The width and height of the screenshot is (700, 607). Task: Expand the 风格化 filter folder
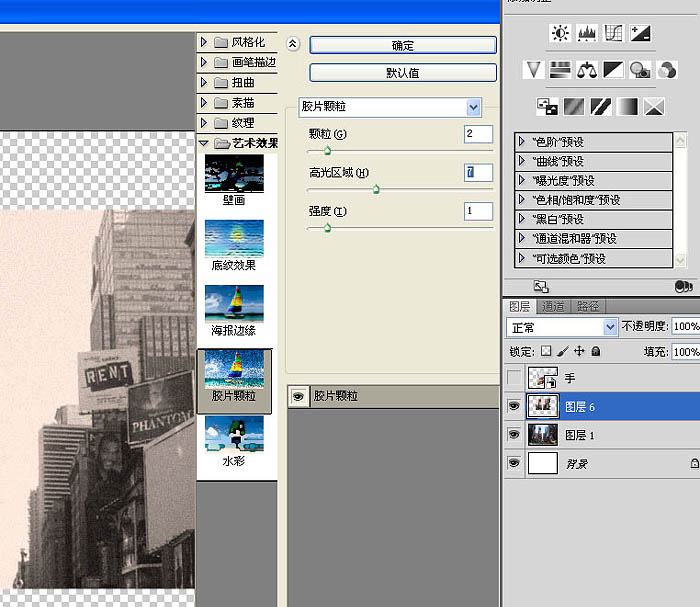205,42
